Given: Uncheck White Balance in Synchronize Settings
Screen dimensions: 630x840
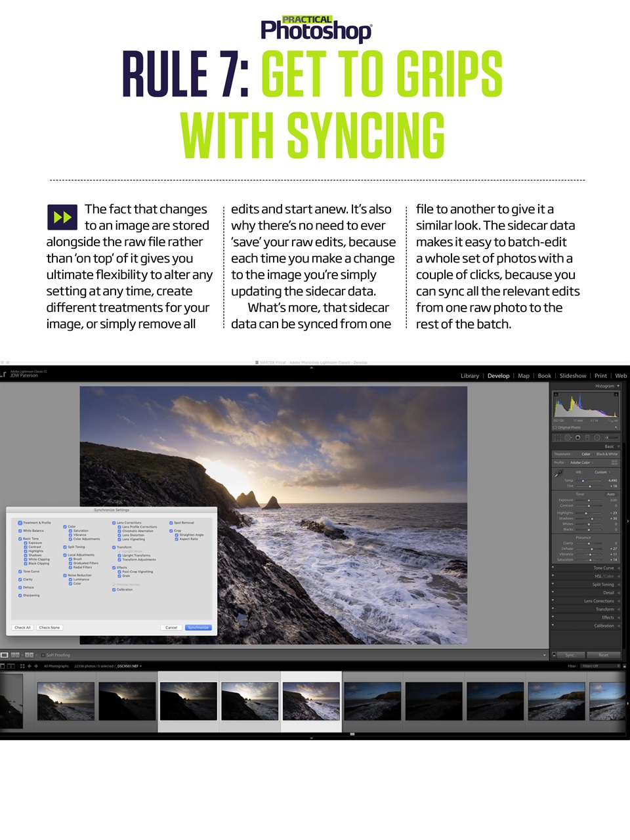Looking at the screenshot, I should (19, 531).
